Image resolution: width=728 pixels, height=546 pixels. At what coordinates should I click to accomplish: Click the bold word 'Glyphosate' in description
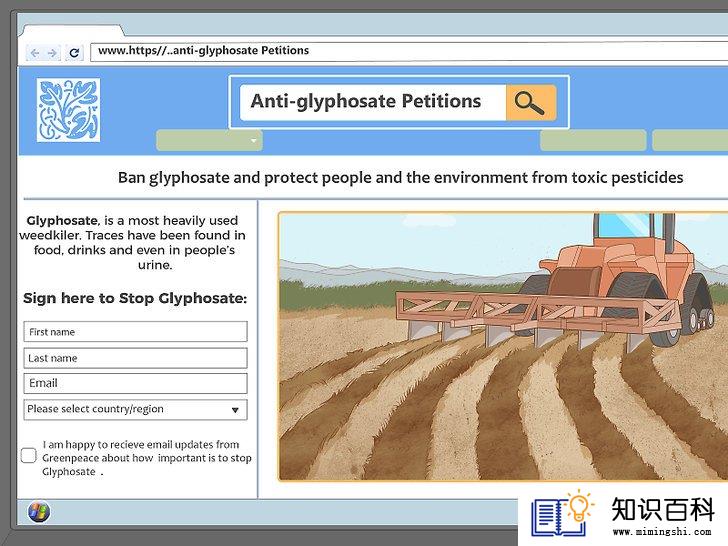pyautogui.click(x=62, y=221)
